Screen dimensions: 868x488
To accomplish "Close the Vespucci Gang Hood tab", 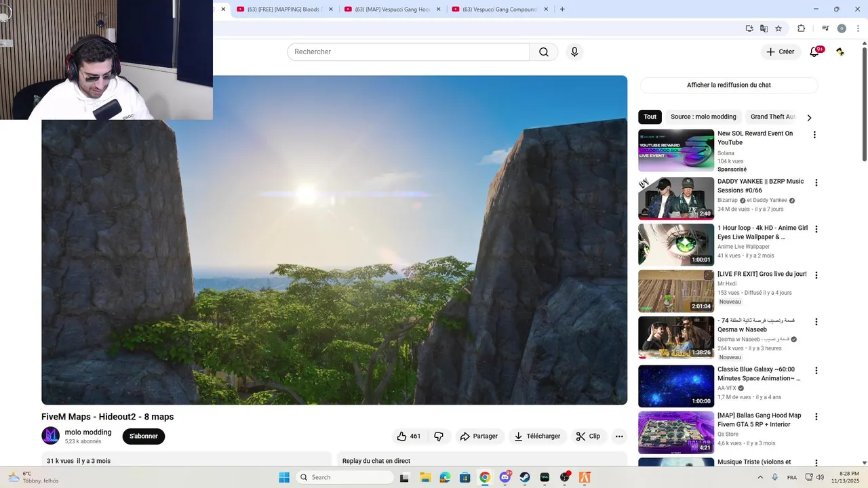I will pos(438,9).
